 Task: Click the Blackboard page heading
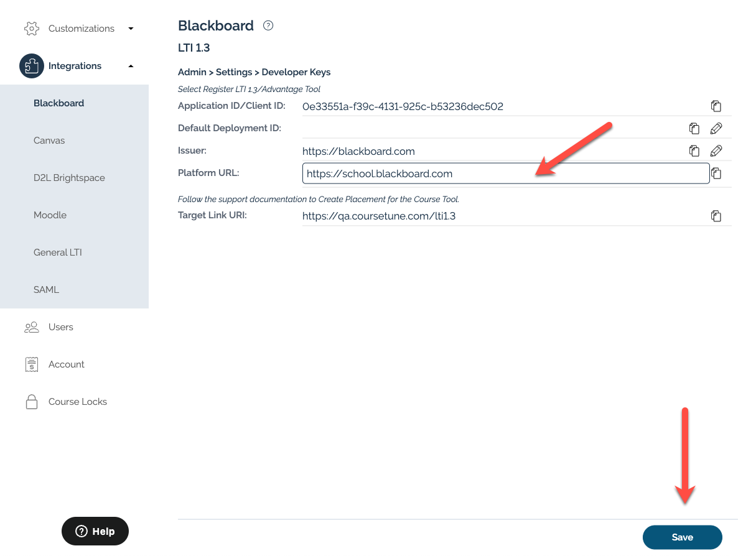click(216, 25)
